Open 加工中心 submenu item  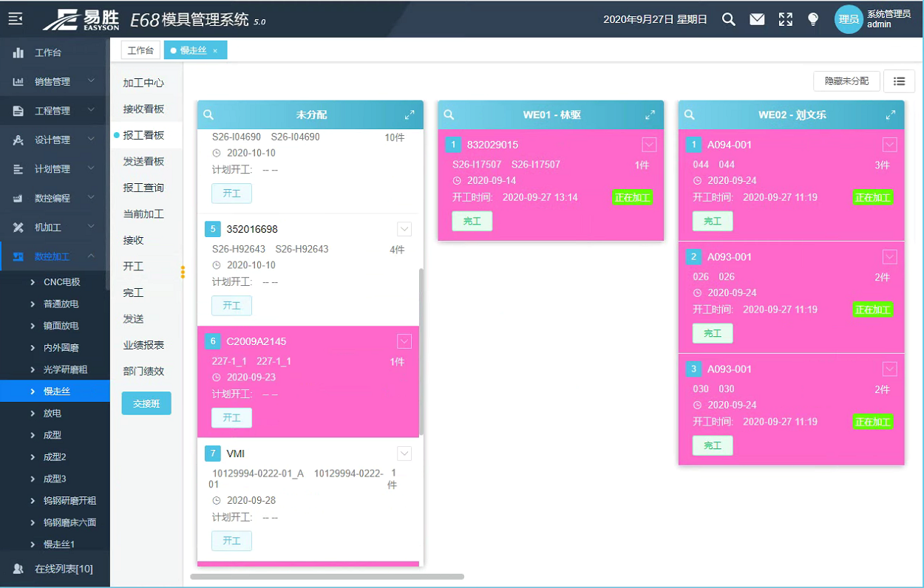(143, 83)
